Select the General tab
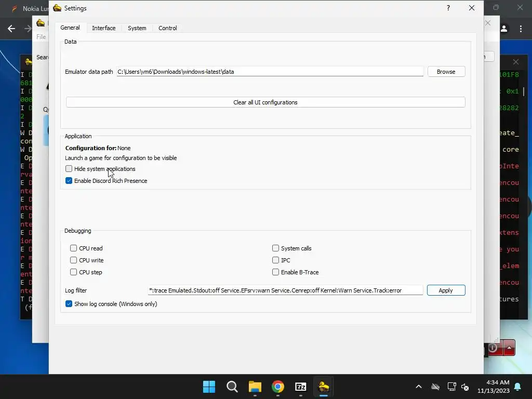The image size is (532, 399). tap(70, 28)
